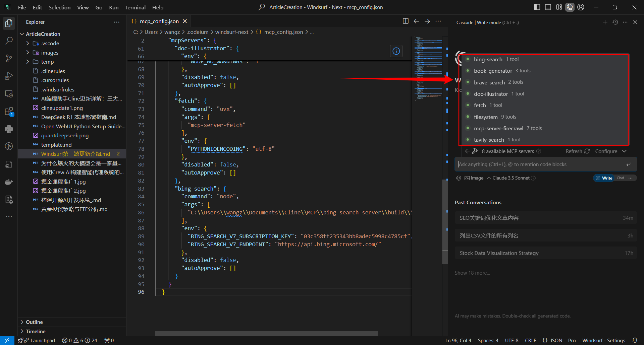Open the Go menu

[x=99, y=7]
